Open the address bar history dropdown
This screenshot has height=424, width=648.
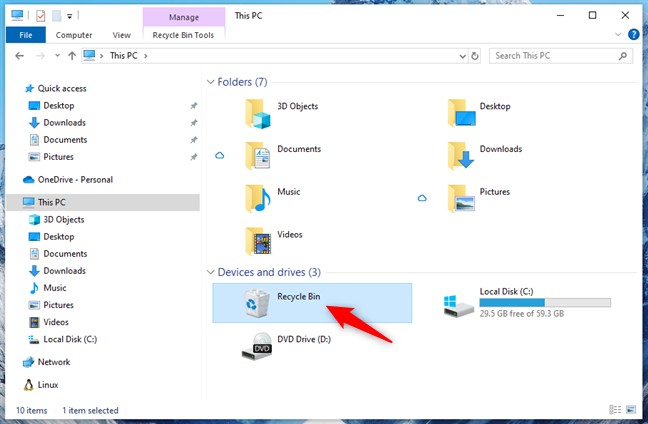tap(462, 56)
